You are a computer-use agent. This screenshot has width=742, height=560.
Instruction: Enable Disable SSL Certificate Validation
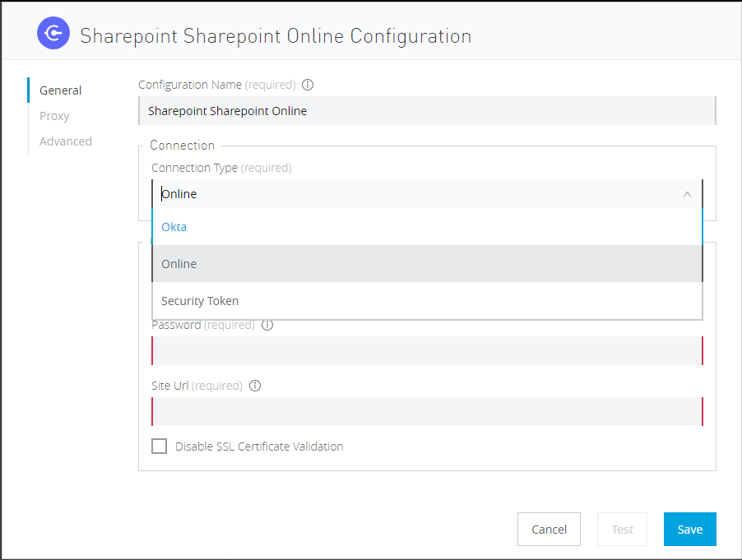(159, 446)
